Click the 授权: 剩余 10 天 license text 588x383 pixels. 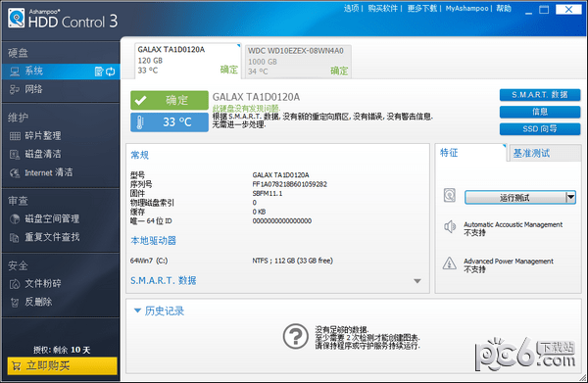[62, 350]
